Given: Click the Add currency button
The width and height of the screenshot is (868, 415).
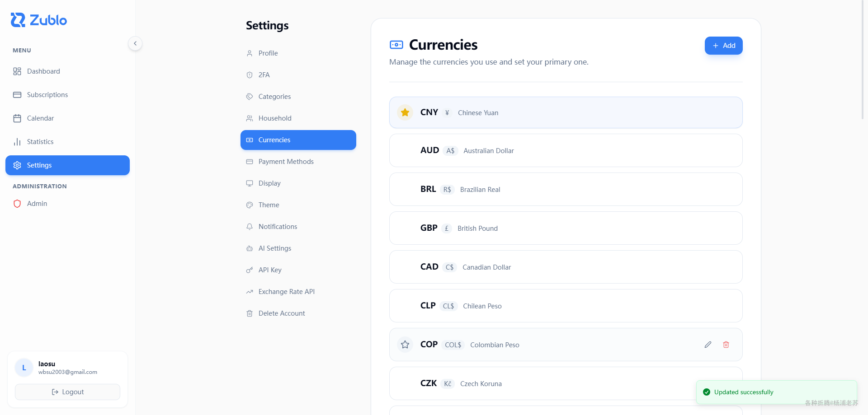Looking at the screenshot, I should (x=723, y=46).
